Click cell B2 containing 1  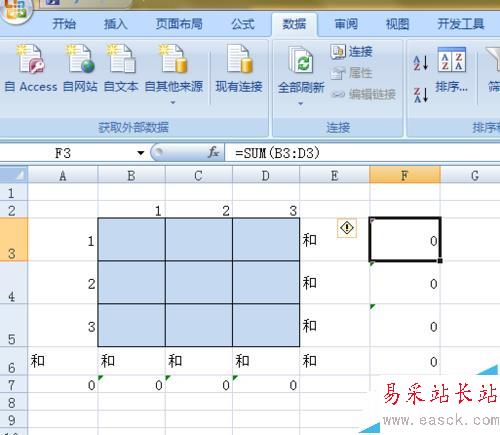(132, 210)
